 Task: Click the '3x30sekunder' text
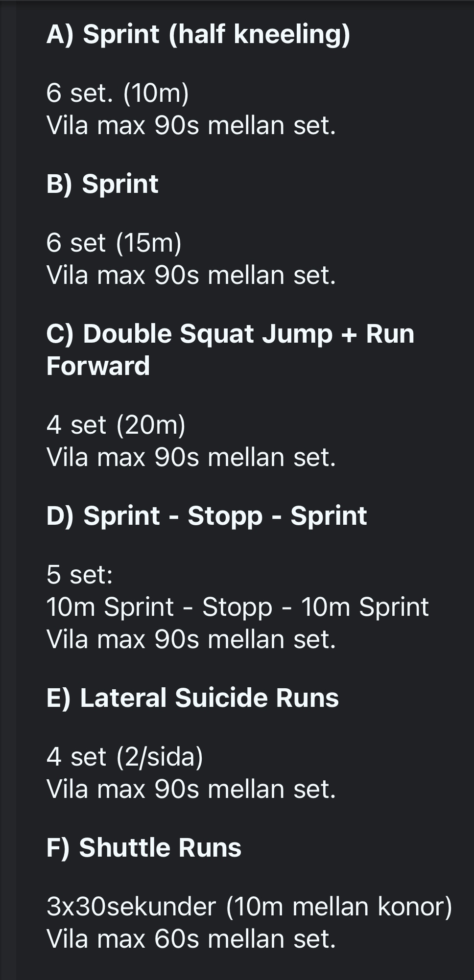131,907
